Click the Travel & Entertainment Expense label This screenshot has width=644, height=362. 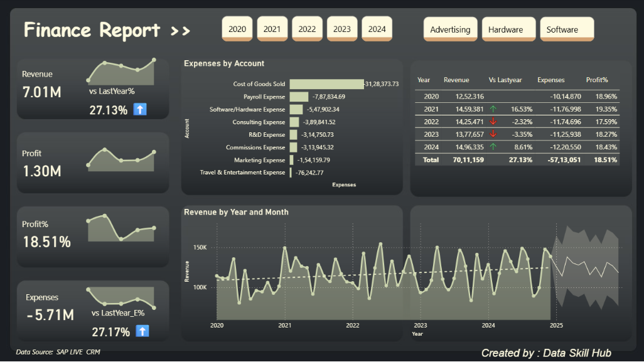coord(242,173)
